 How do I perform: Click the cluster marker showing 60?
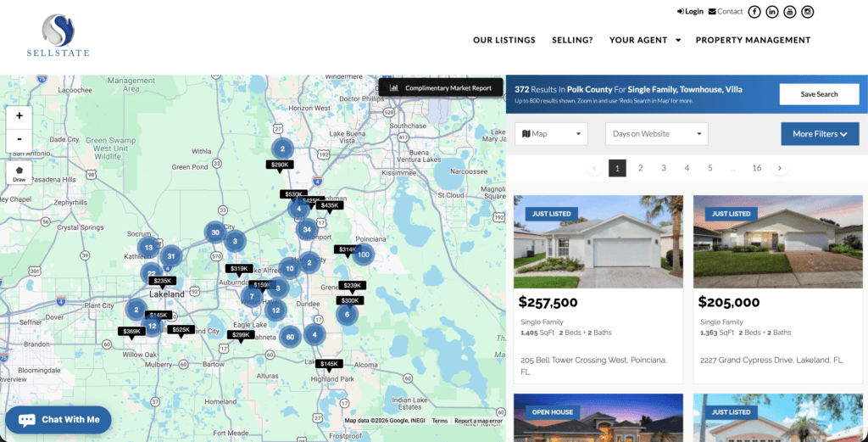pos(290,336)
